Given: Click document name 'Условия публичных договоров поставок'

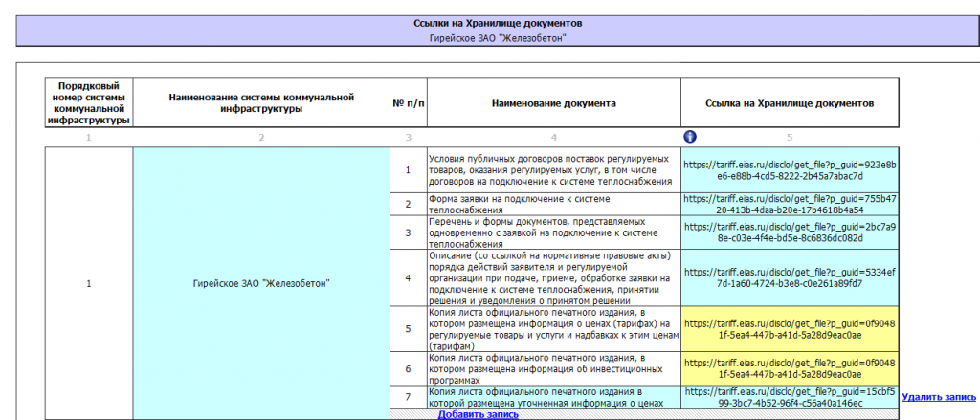Looking at the screenshot, I should [x=554, y=170].
